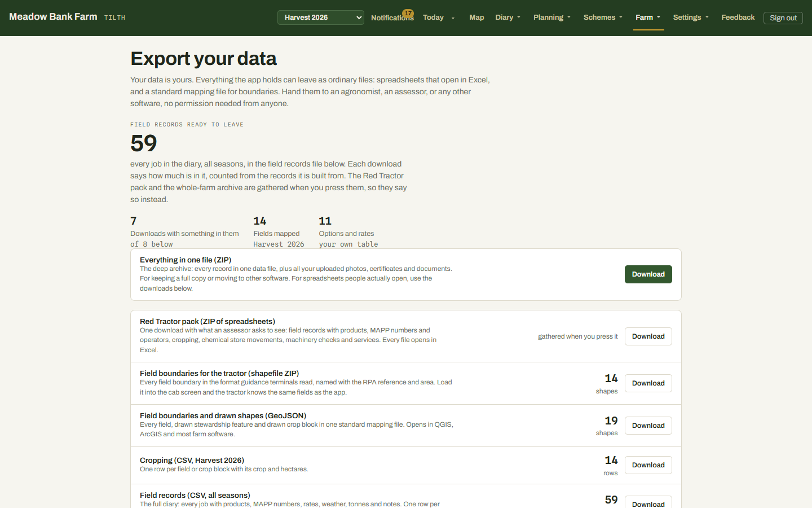This screenshot has height=508, width=812.
Task: Click 'your own table' caption
Action: (348, 244)
